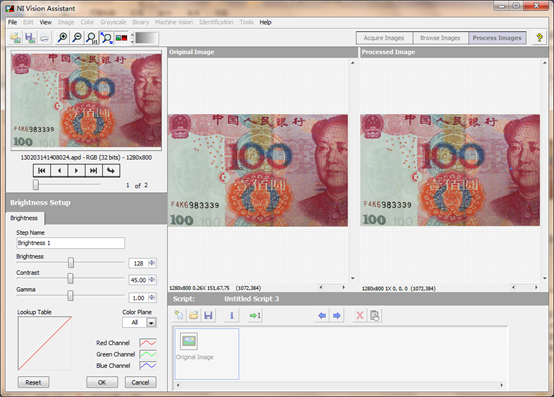The width and height of the screenshot is (554, 397).
Task: Click the Step Name input field
Action: pyautogui.click(x=71, y=243)
